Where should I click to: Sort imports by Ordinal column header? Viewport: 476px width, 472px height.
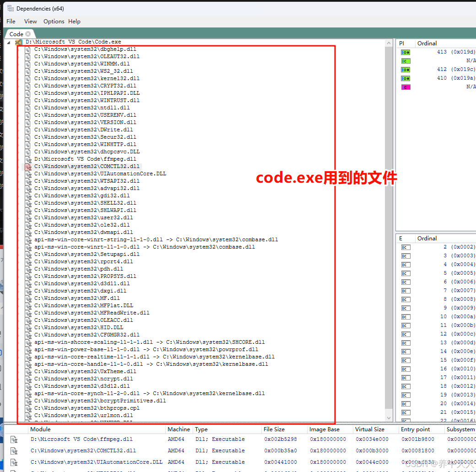pyautogui.click(x=445, y=43)
